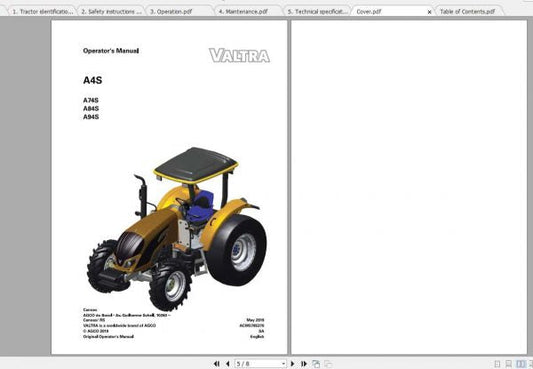Screen dimensions: 533x369
Task: Select the highlighted two-page facing layout icon
Action: (x=520, y=364)
